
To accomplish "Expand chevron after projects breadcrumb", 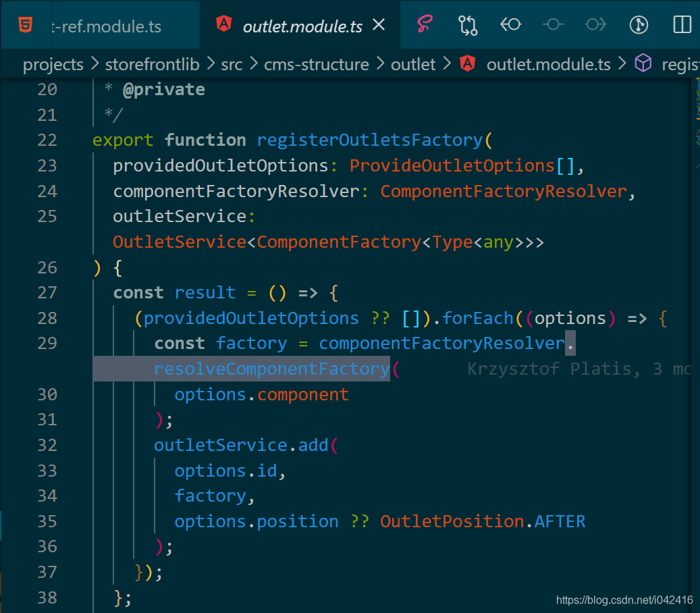I will click(x=95, y=64).
